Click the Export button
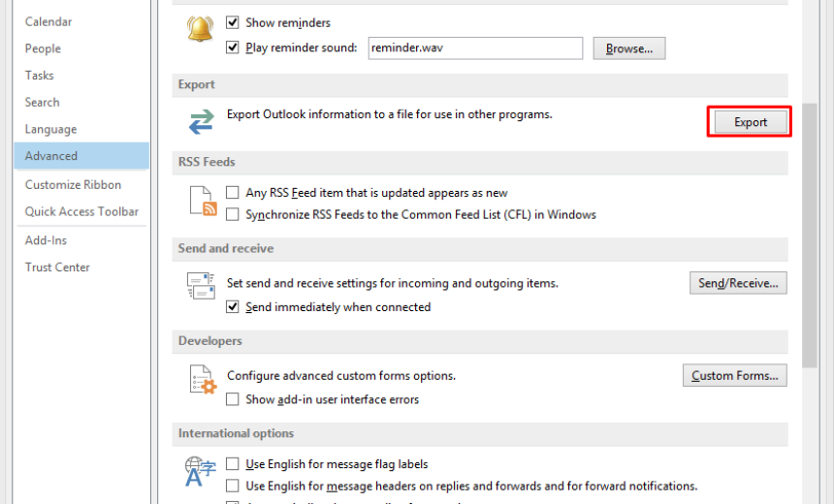Screen dimensions: 834x504 (750, 122)
